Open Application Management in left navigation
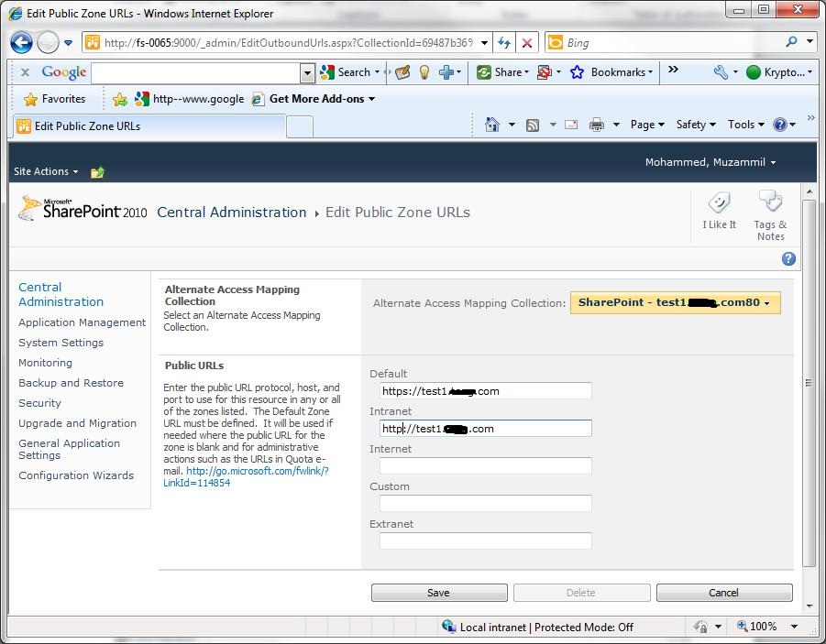Viewport: 826px width, 644px height. pos(82,322)
